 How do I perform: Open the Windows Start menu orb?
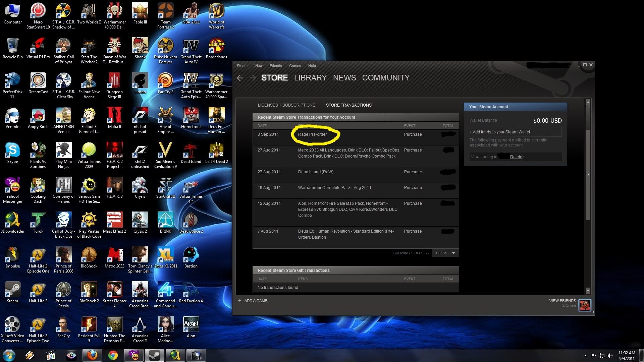[x=9, y=355]
